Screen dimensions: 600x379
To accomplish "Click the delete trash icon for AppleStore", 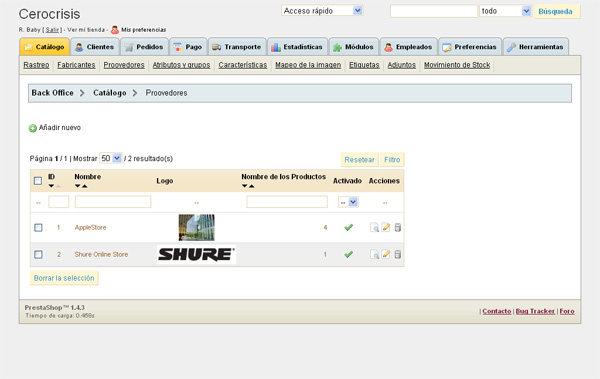I will click(x=398, y=227).
